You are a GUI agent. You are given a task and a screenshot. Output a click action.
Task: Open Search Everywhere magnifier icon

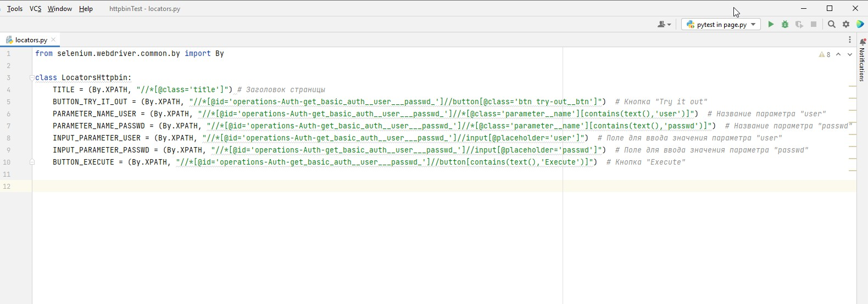click(832, 24)
